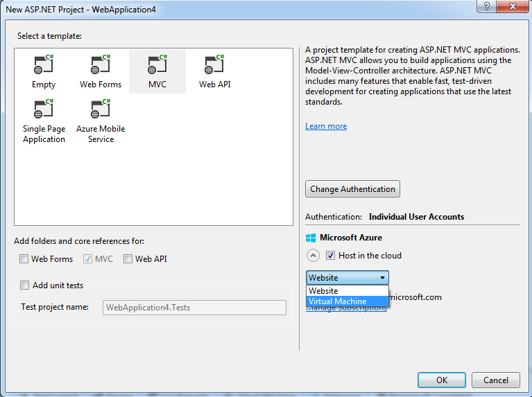
Task: Click the Microsoft Azure Windows logo
Action: click(x=311, y=238)
